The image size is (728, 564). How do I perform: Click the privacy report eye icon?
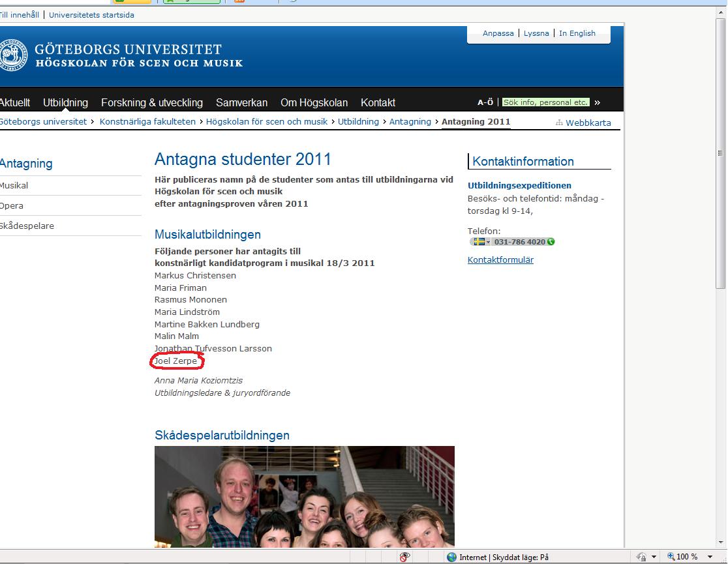[404, 557]
